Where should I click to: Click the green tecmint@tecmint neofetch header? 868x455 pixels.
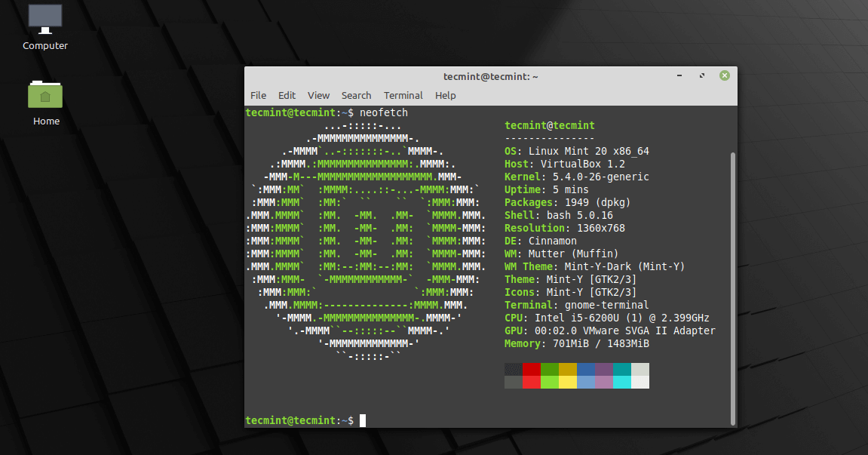(x=550, y=125)
